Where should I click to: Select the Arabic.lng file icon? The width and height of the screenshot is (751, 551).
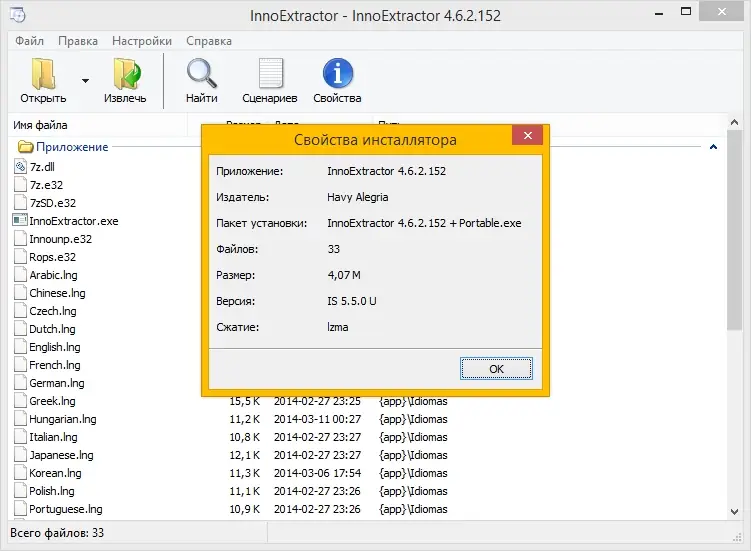pyautogui.click(x=20, y=275)
